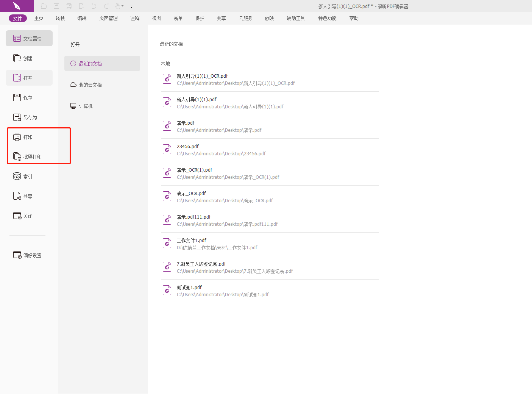Screen dimensions: 532x394
Task: Switch to 我的云文档 cloud documents
Action: [90, 85]
